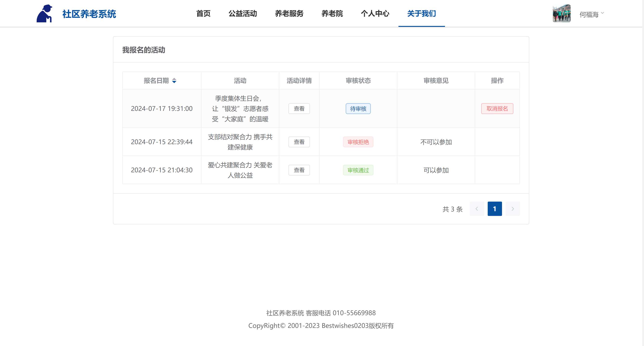The image size is (644, 346).
Task: Click the 审核拒绝 status tag
Action: 358,142
